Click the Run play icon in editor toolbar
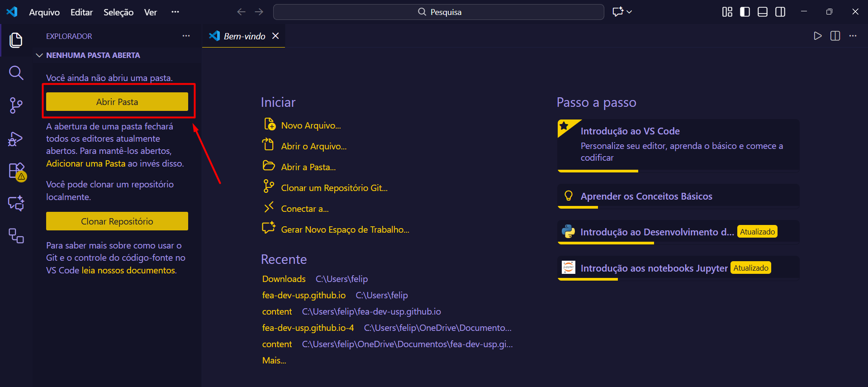Image resolution: width=868 pixels, height=387 pixels. 817,36
